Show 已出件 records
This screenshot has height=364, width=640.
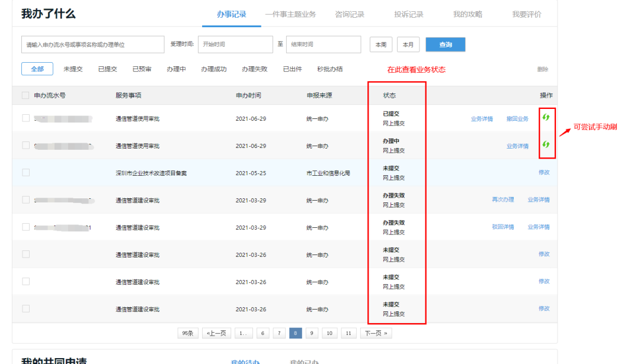292,69
